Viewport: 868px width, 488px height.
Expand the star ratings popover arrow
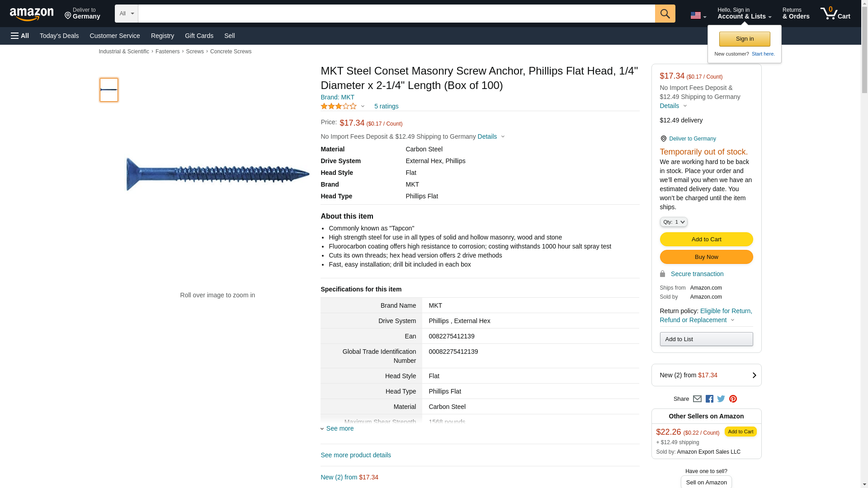[x=363, y=107]
